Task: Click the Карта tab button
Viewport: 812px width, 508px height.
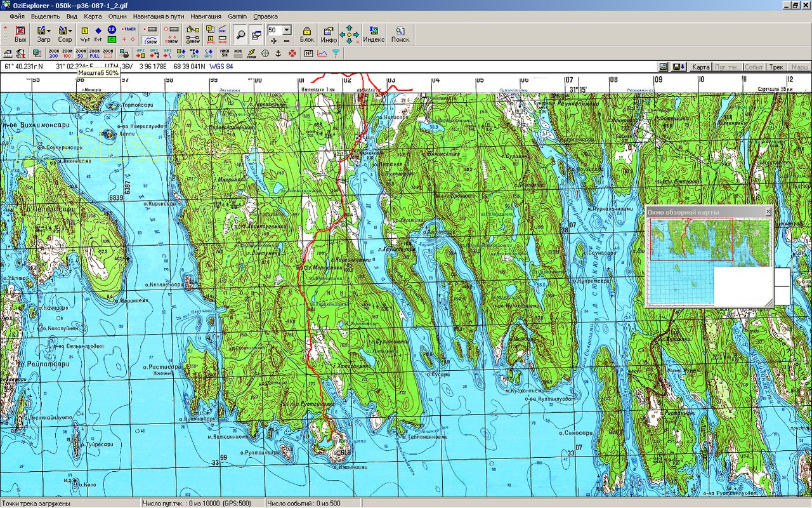Action: pyautogui.click(x=700, y=67)
